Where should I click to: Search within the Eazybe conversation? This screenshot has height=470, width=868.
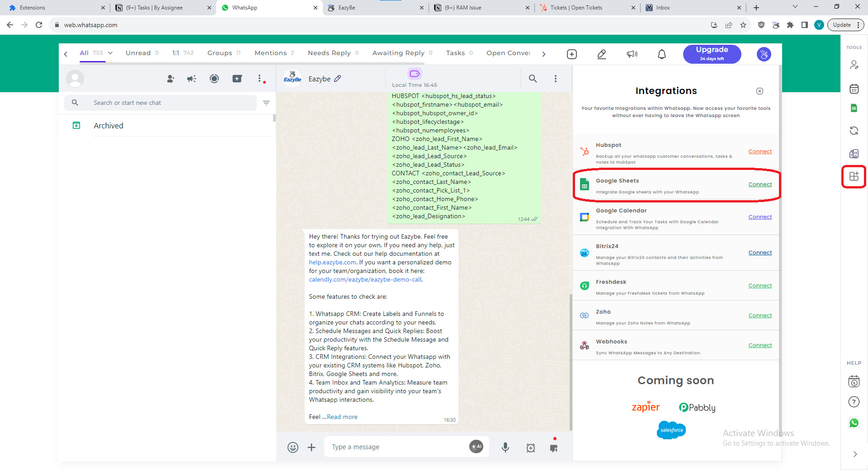coord(533,79)
